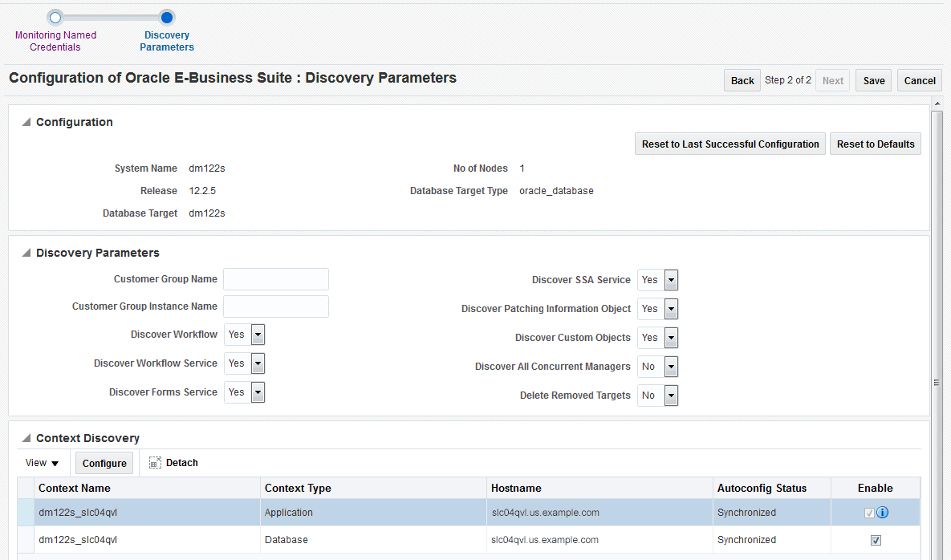The width and height of the screenshot is (951, 560).
Task: Click row selector of Application context row
Action: tap(26, 513)
